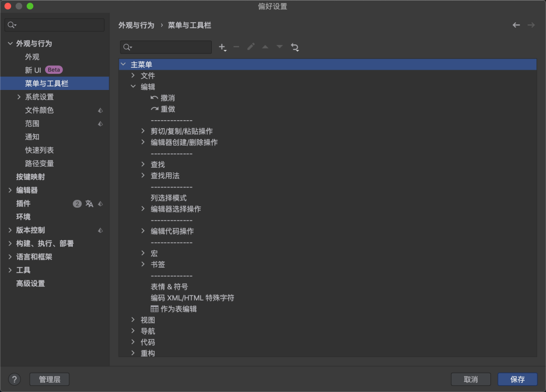546x392 pixels.
Task: Click the move up triangle icon
Action: tap(265, 46)
